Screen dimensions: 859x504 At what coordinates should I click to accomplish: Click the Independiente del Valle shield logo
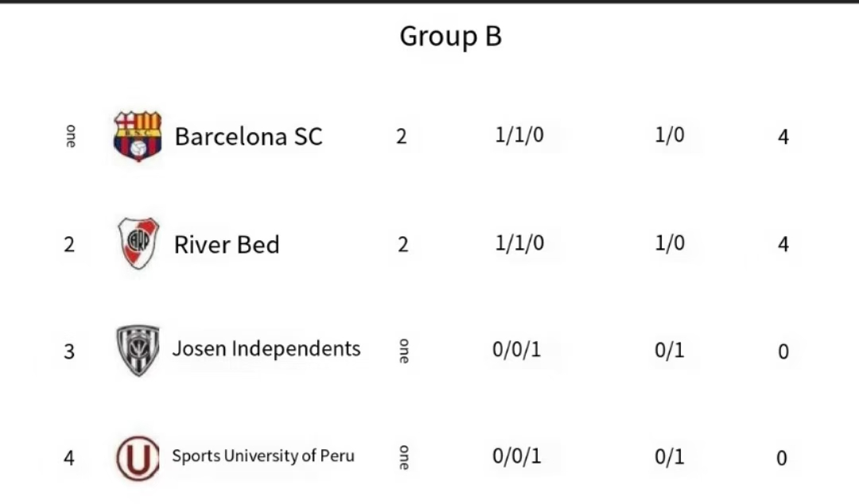point(138,350)
